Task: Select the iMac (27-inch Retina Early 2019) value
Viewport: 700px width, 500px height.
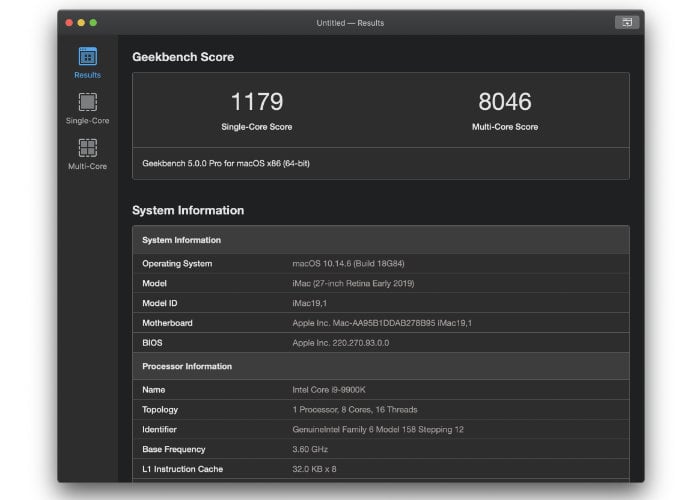Action: point(353,283)
